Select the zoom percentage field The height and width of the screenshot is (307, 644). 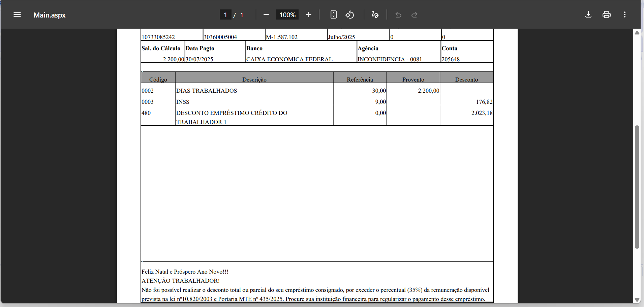coord(287,14)
